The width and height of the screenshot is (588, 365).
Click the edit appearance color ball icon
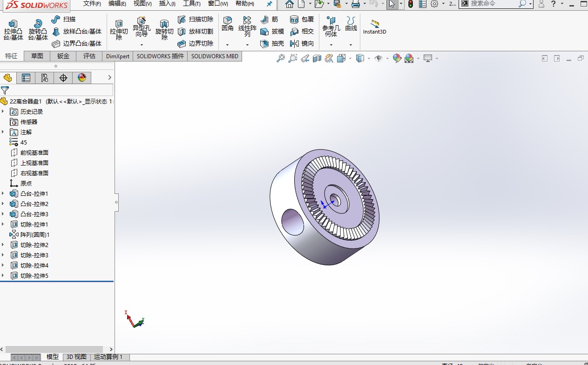(x=397, y=58)
